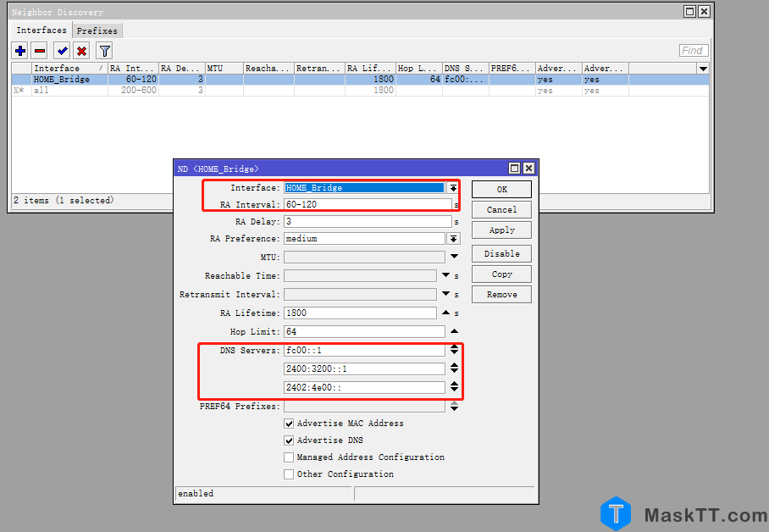Copy this ND entry
769x532 pixels.
pos(501,274)
